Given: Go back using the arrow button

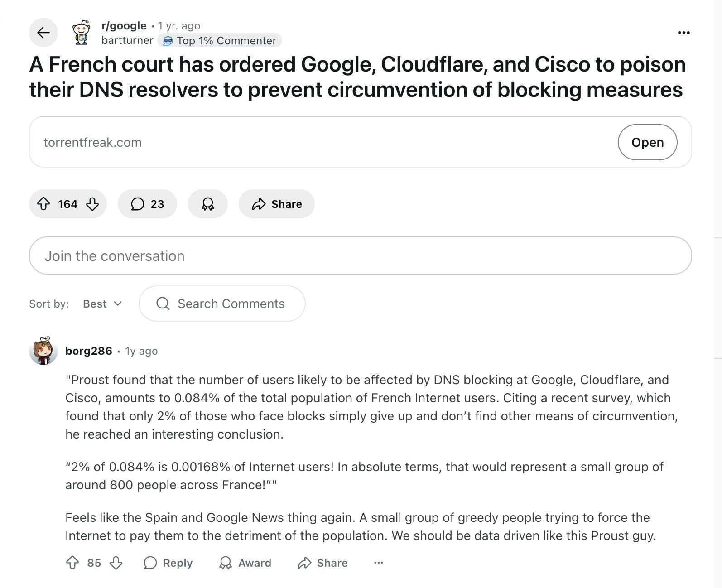Looking at the screenshot, I should [x=43, y=33].
